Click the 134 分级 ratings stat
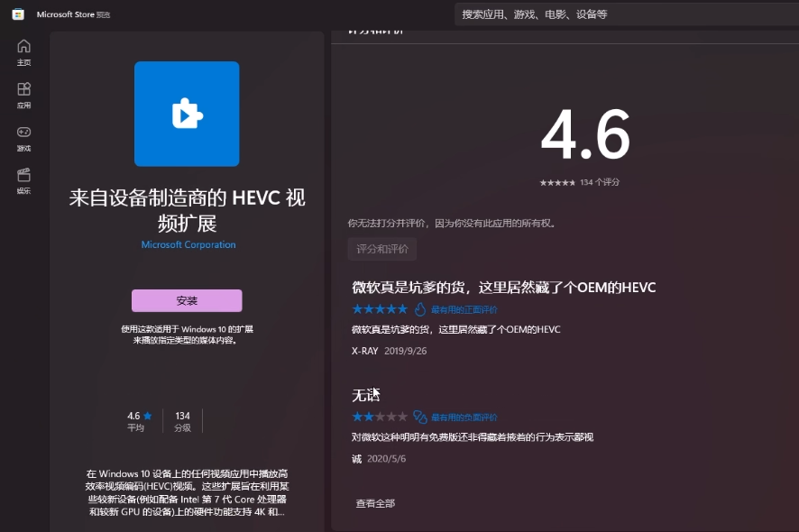 point(182,421)
